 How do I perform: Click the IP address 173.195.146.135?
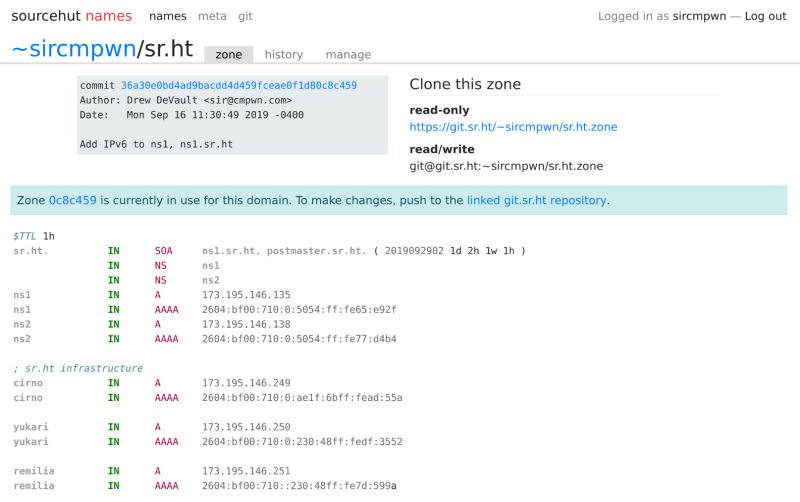click(x=246, y=295)
